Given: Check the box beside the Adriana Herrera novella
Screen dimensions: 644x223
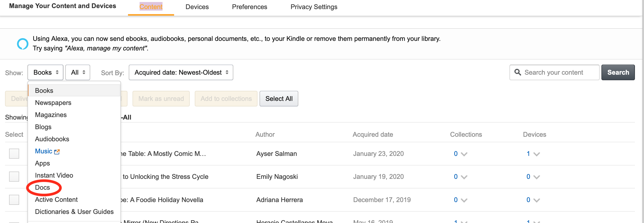Looking at the screenshot, I should point(14,200).
